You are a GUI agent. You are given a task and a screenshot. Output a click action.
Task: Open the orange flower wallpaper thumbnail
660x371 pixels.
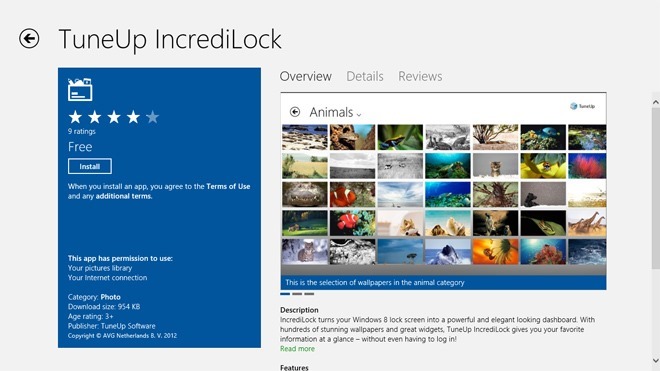click(x=495, y=252)
